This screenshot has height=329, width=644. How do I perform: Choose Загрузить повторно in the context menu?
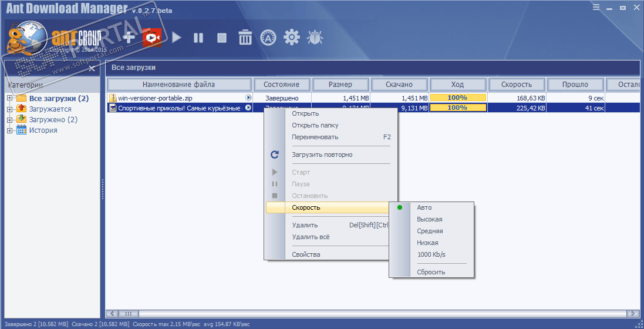331,155
